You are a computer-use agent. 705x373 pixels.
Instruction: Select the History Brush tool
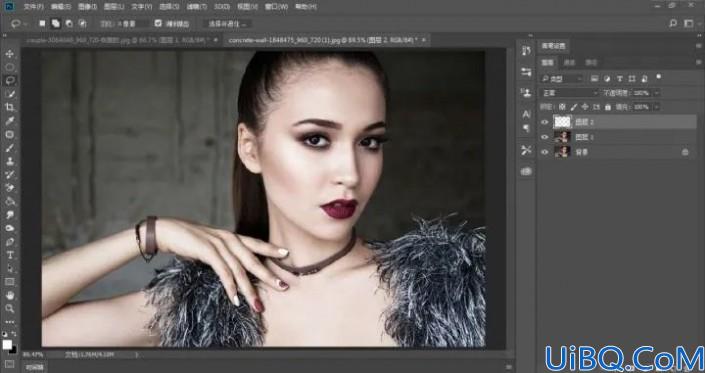(9, 174)
